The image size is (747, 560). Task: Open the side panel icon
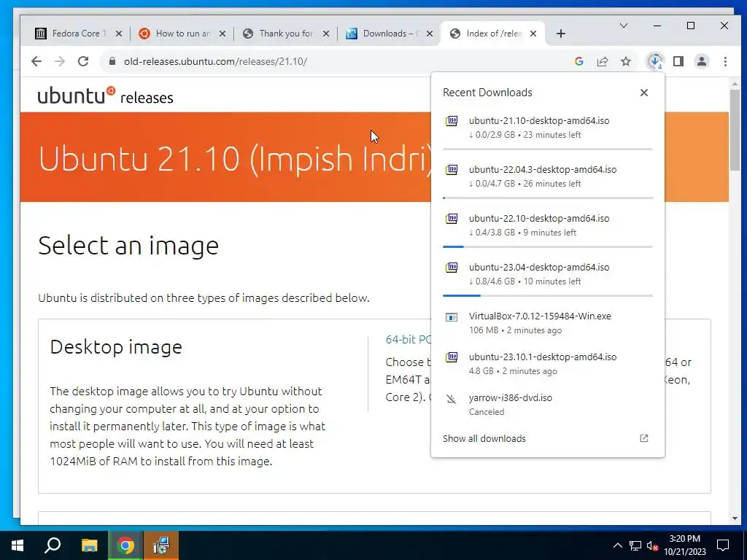coord(678,61)
